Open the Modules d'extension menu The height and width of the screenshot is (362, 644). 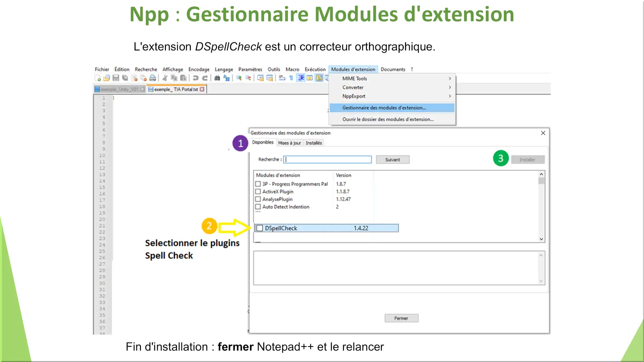tap(353, 69)
